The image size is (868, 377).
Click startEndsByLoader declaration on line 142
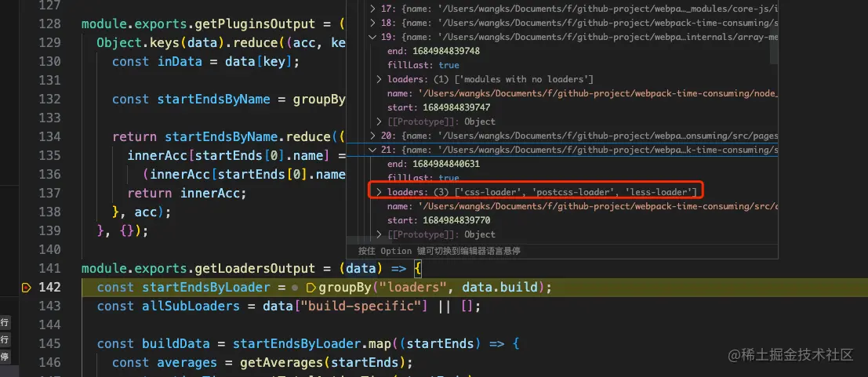coord(206,288)
